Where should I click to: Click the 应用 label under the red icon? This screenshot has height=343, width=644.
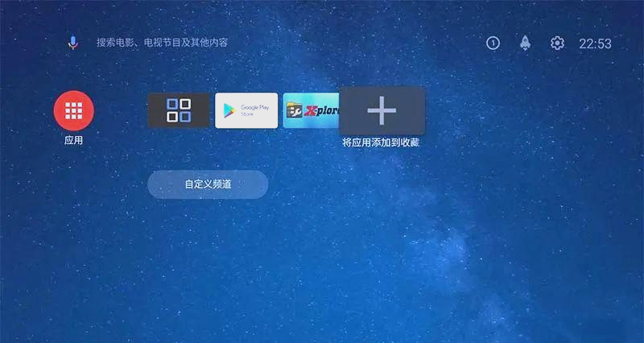(73, 140)
